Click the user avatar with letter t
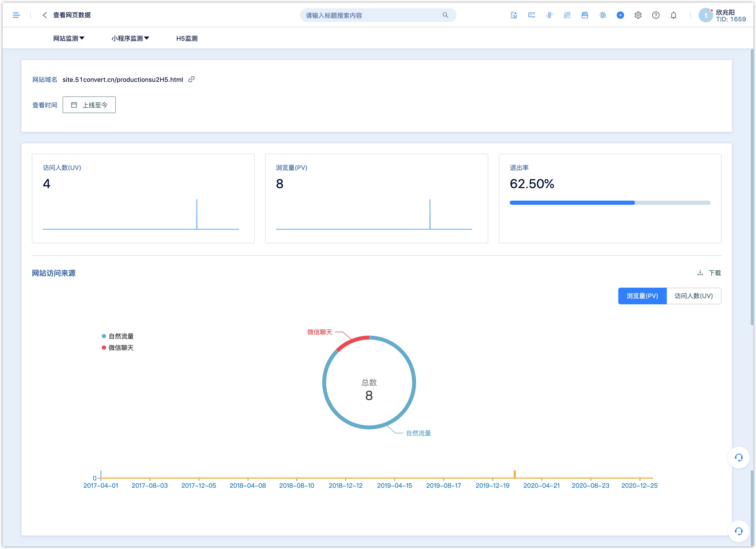 [706, 15]
